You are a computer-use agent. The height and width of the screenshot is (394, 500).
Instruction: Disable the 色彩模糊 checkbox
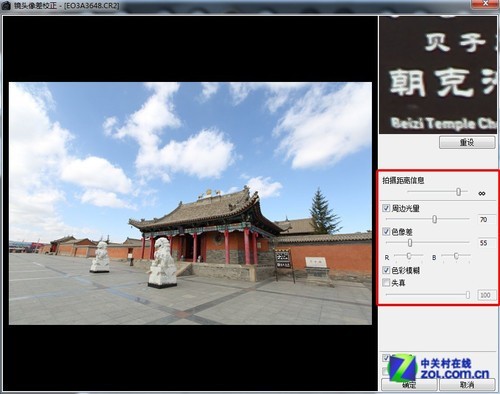[x=386, y=270]
